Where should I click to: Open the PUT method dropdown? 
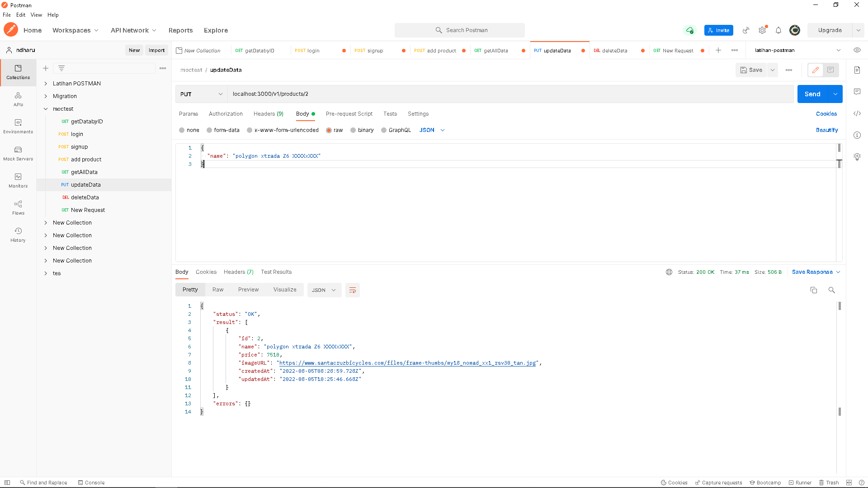201,94
